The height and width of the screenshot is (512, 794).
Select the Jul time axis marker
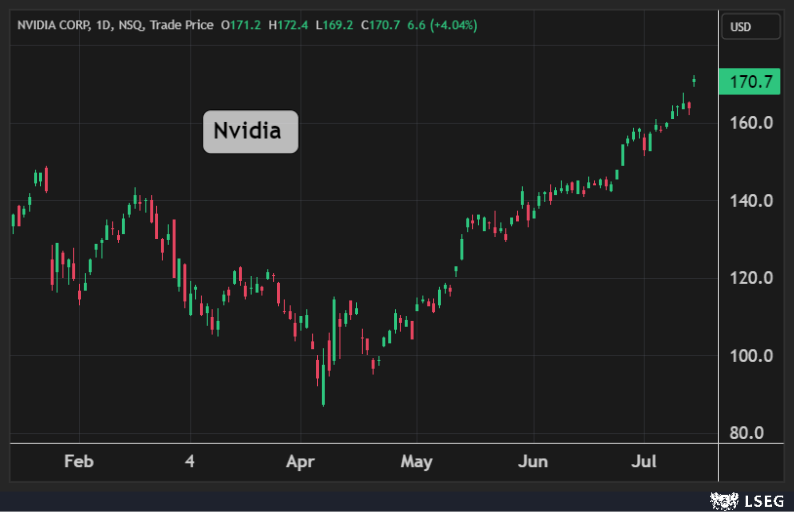646,461
